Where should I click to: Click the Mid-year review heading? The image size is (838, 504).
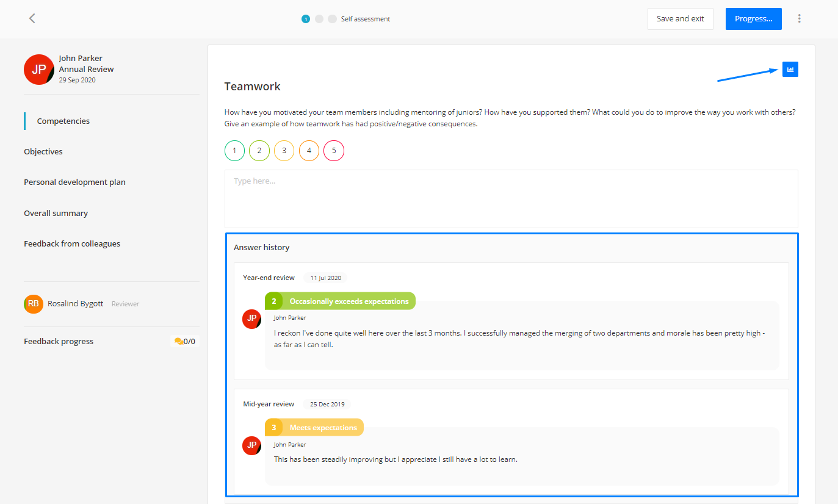click(269, 404)
